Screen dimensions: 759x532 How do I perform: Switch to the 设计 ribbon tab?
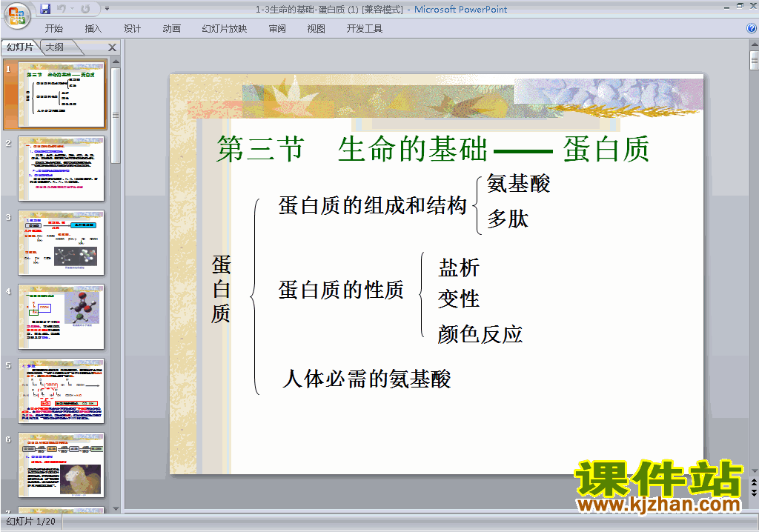(x=132, y=29)
